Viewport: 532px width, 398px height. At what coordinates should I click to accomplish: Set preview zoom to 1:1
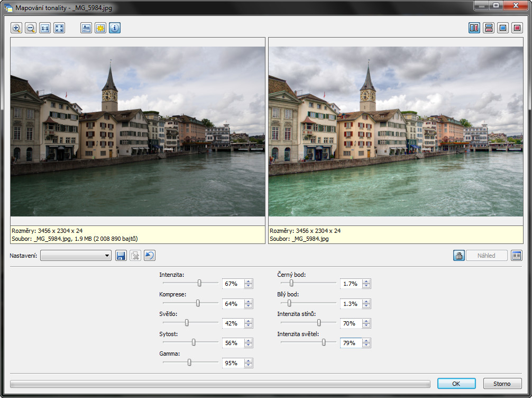pyautogui.click(x=45, y=28)
